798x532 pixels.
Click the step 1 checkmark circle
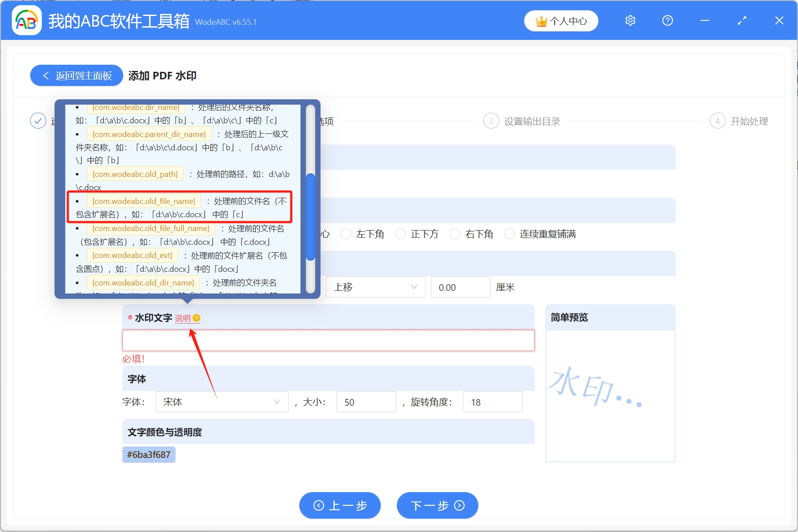(x=38, y=121)
